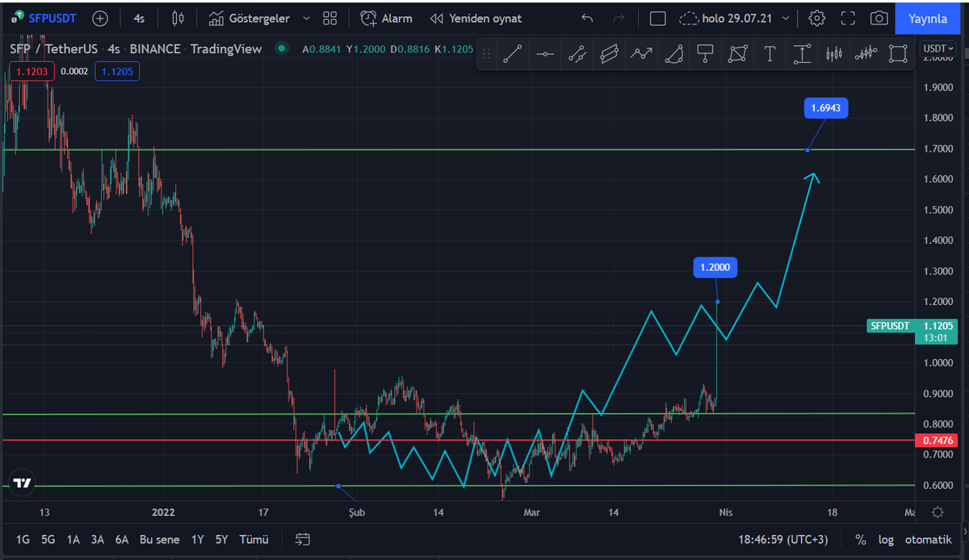The image size is (969, 560).
Task: Open the go to date icon
Action: coord(303,539)
